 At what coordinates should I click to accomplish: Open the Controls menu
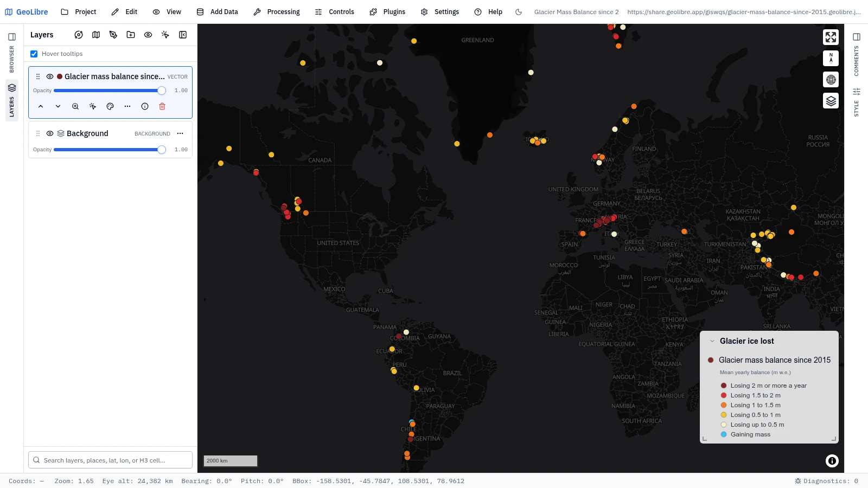click(335, 11)
